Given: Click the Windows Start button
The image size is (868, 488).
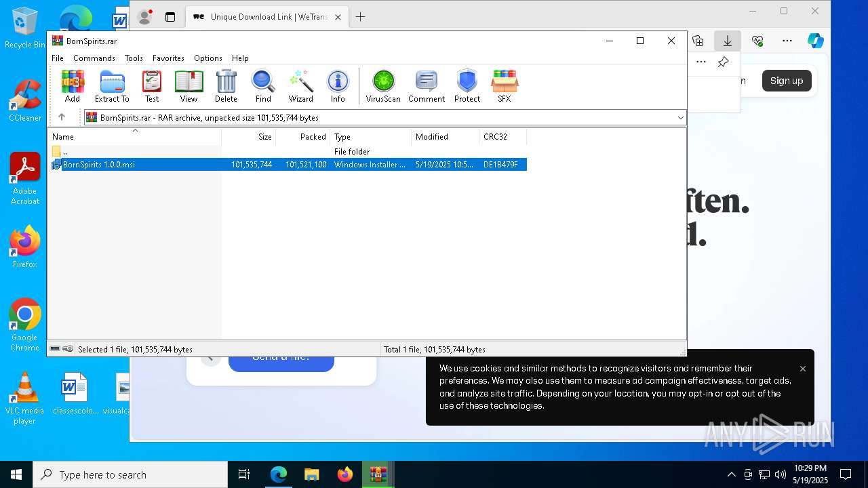Looking at the screenshot, I should point(16,474).
